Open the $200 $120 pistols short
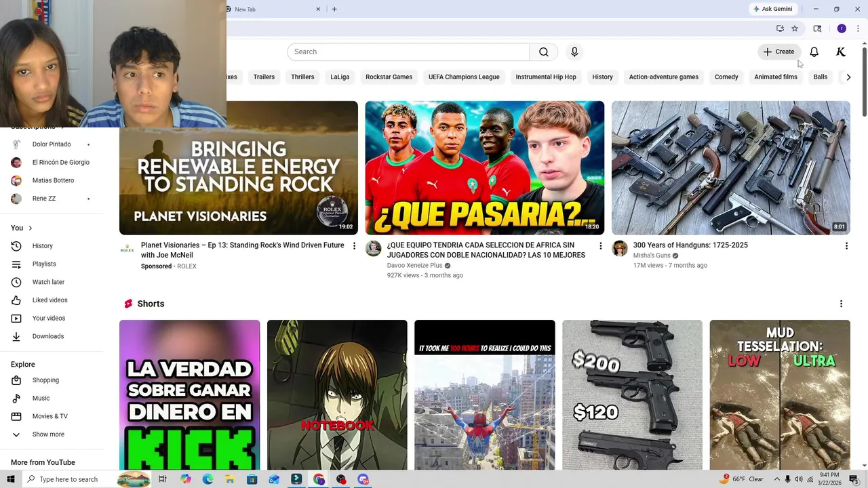The width and height of the screenshot is (868, 488). click(632, 395)
